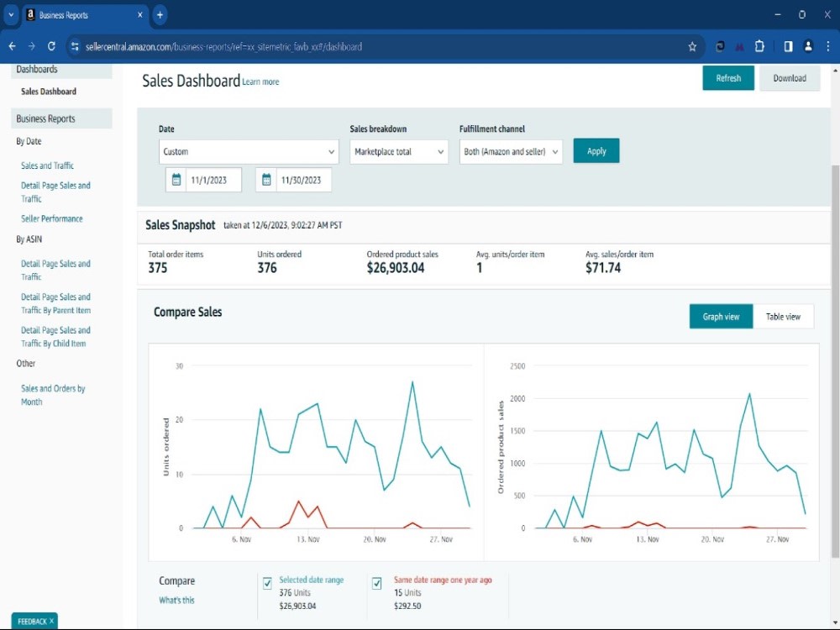The width and height of the screenshot is (840, 630).
Task: Open By Date Detail Page Sales and Traffic
Action: (55, 192)
